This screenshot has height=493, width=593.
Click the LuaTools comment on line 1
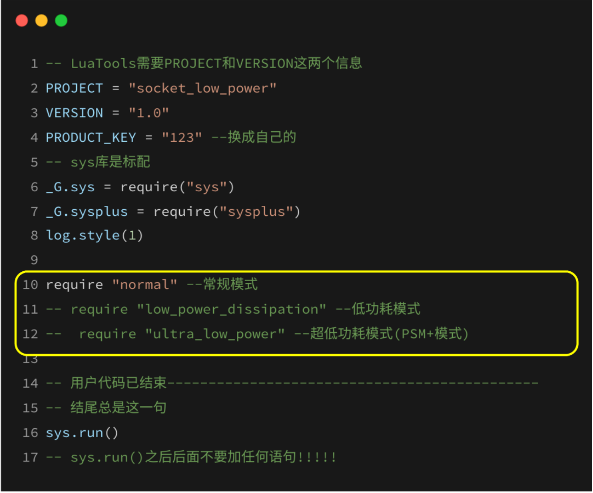[204, 64]
